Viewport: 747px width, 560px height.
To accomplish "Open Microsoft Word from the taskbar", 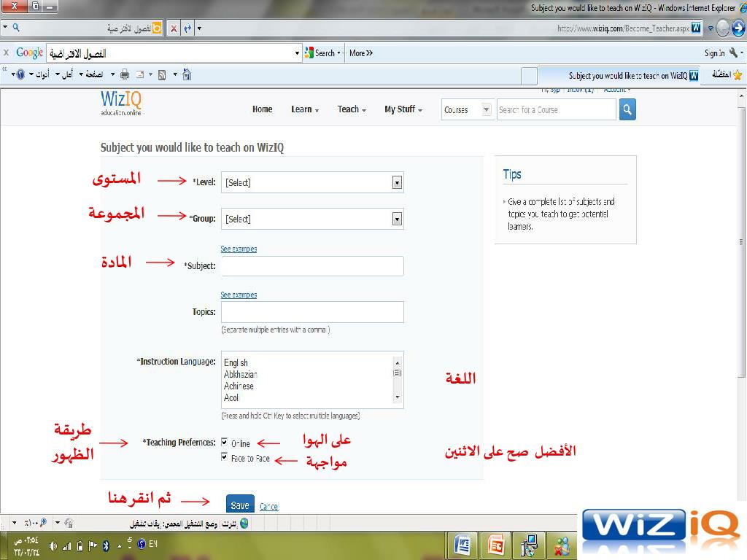I will click(462, 544).
